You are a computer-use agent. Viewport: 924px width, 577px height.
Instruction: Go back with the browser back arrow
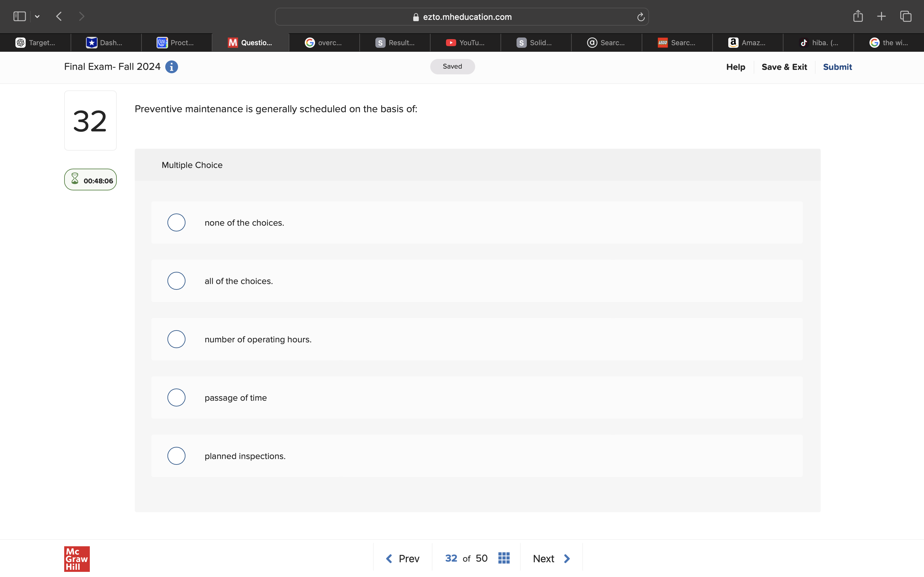pyautogui.click(x=59, y=16)
